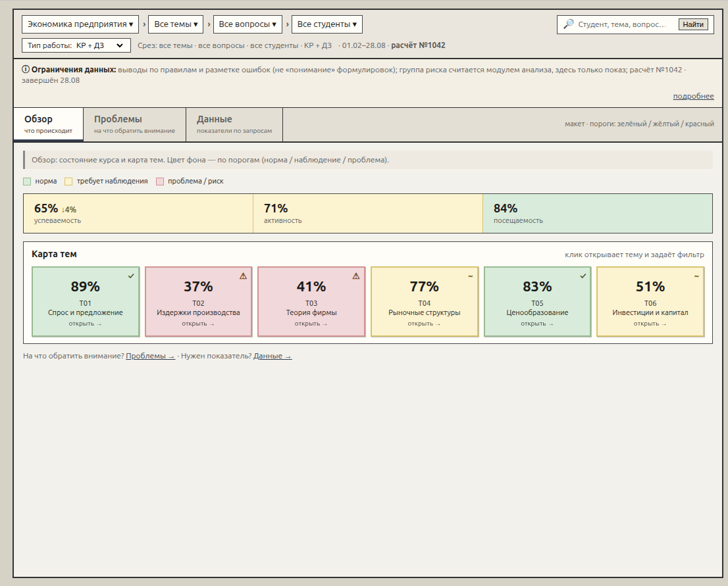The image size is (728, 586).
Task: Click the green норма legend swatch
Action: (x=27, y=182)
